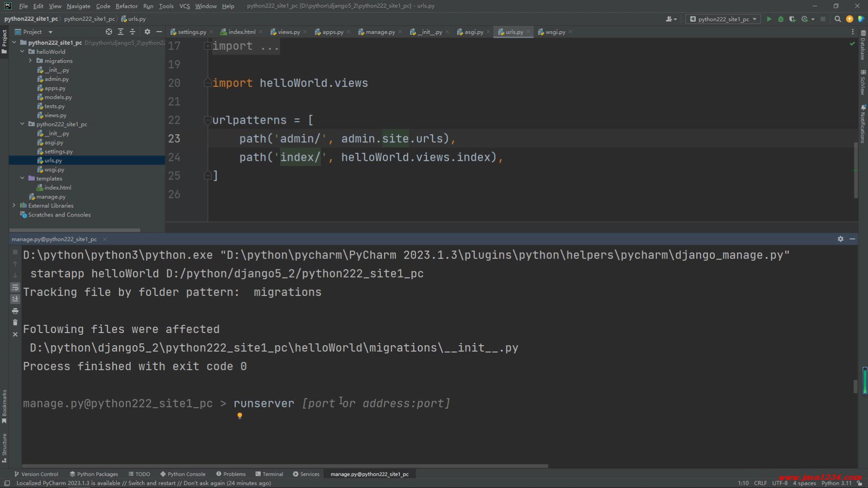Click the green Run button in toolbar
This screenshot has height=488, width=868.
(769, 19)
